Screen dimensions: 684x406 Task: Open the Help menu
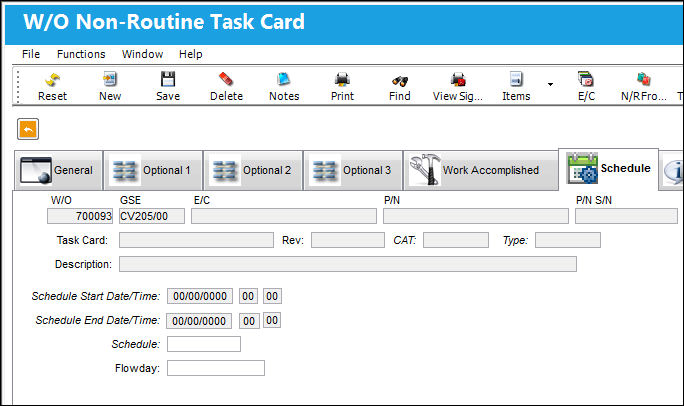click(x=191, y=54)
